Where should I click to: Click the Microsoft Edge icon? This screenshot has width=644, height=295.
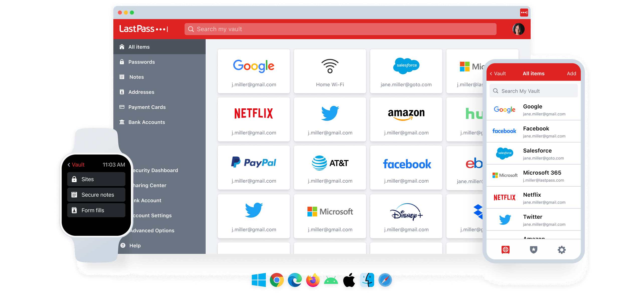click(x=295, y=280)
